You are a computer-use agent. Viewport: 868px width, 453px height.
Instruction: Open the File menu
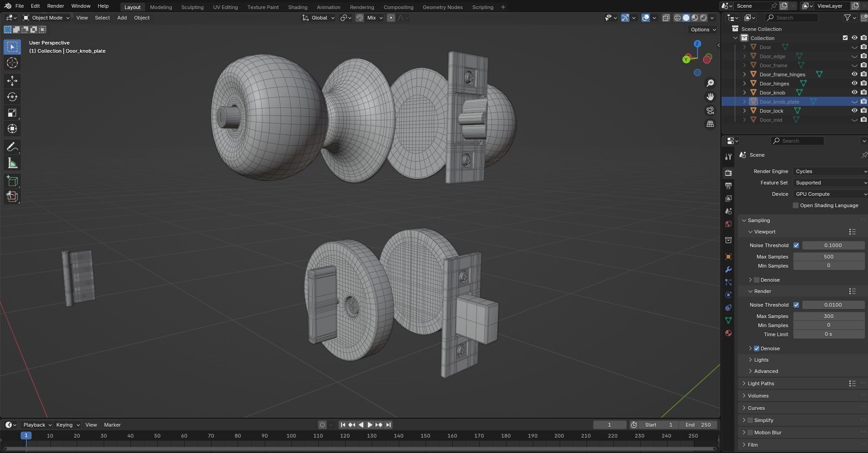point(20,6)
